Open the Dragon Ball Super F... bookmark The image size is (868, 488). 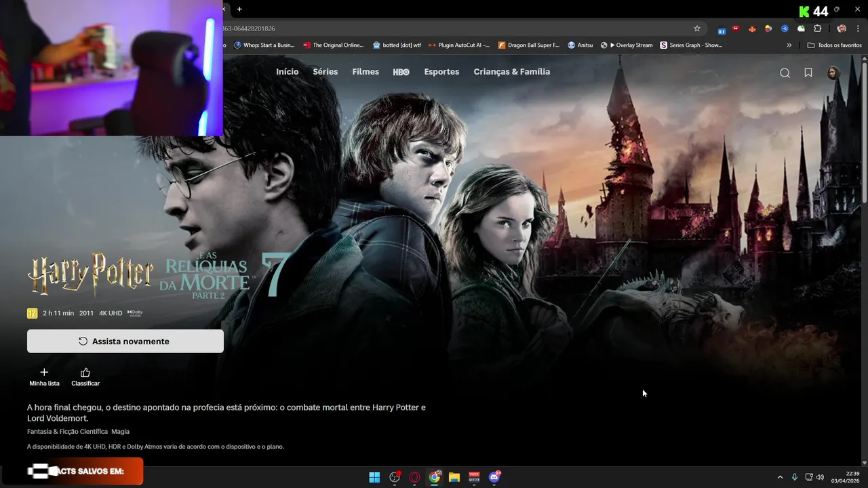529,45
